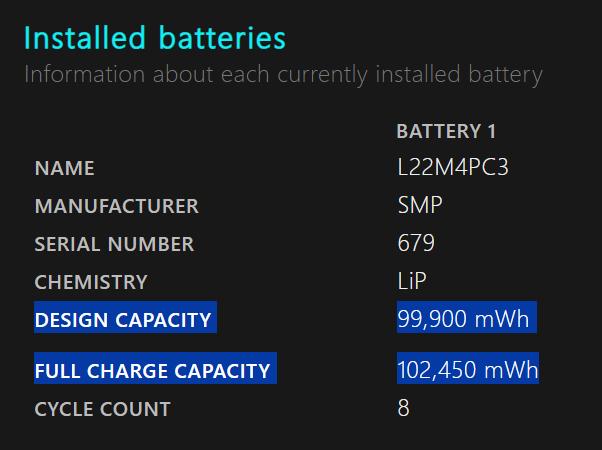Select the cycle count value 8
This screenshot has width=602, height=450.
pyautogui.click(x=403, y=408)
